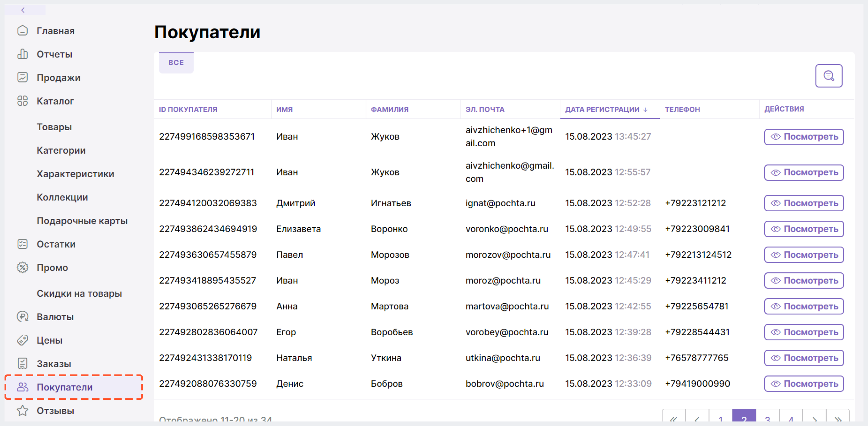The width and height of the screenshot is (868, 426).
Task: Click the Главная home icon
Action: (23, 31)
